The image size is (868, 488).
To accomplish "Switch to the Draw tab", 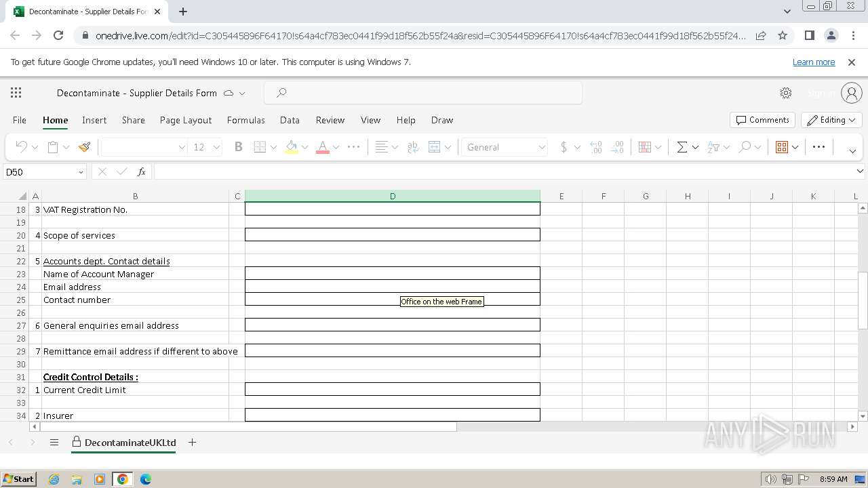I will [442, 120].
